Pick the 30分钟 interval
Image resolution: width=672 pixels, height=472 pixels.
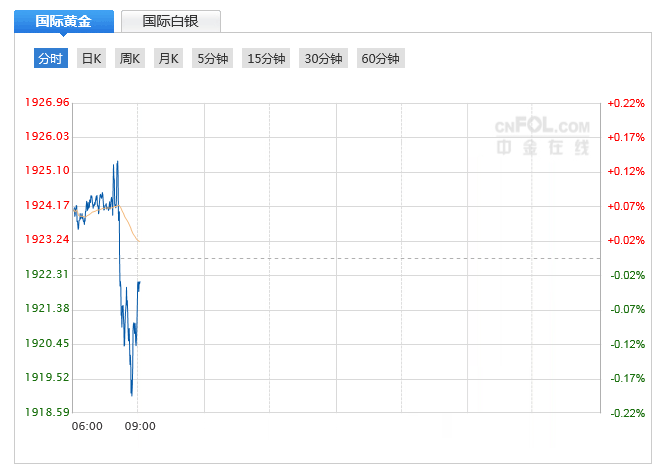[324, 59]
